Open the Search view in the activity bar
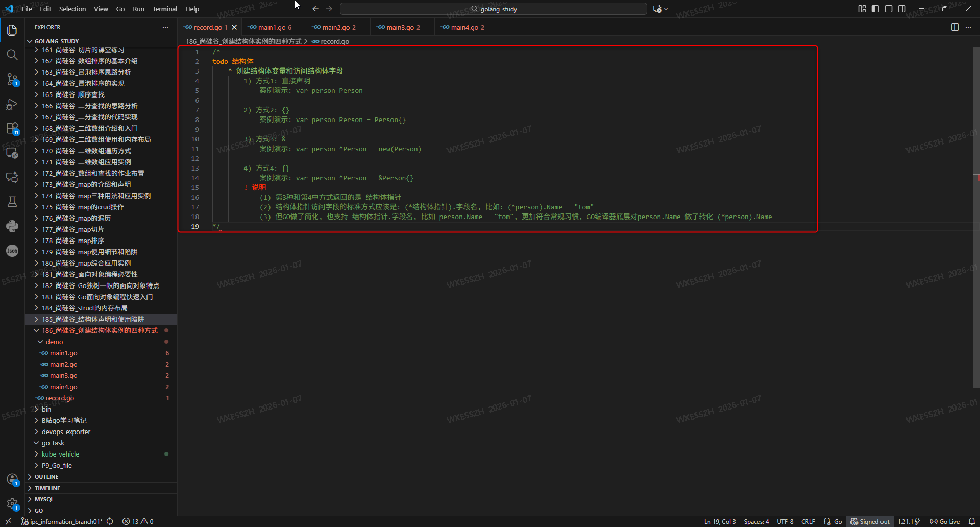The height and width of the screenshot is (527, 980). click(12, 55)
